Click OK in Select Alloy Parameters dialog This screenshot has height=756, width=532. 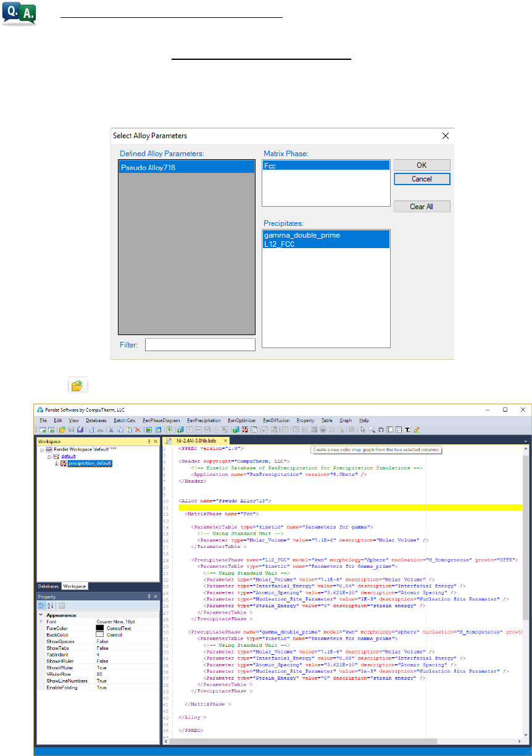tap(422, 165)
